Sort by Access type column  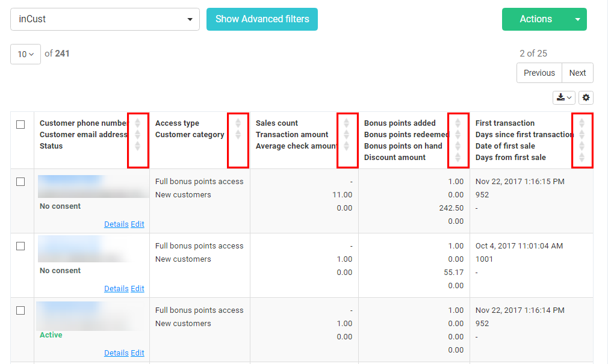pyautogui.click(x=238, y=123)
